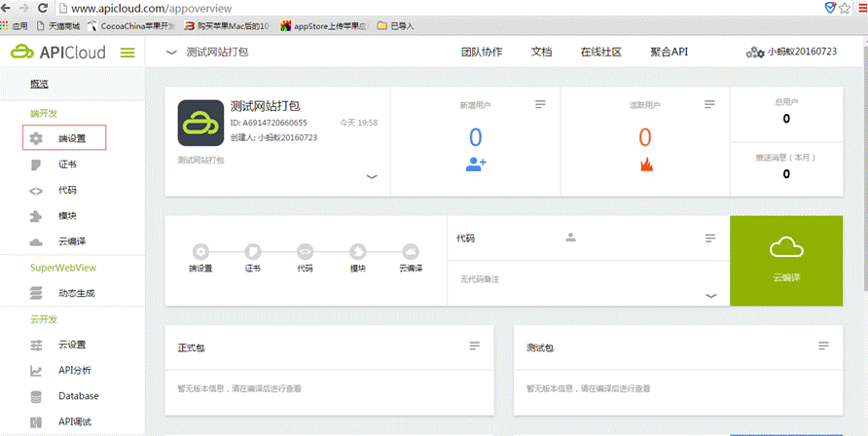Bookmark this page with the star icon
The width and height of the screenshot is (868, 436).
pos(845,8)
